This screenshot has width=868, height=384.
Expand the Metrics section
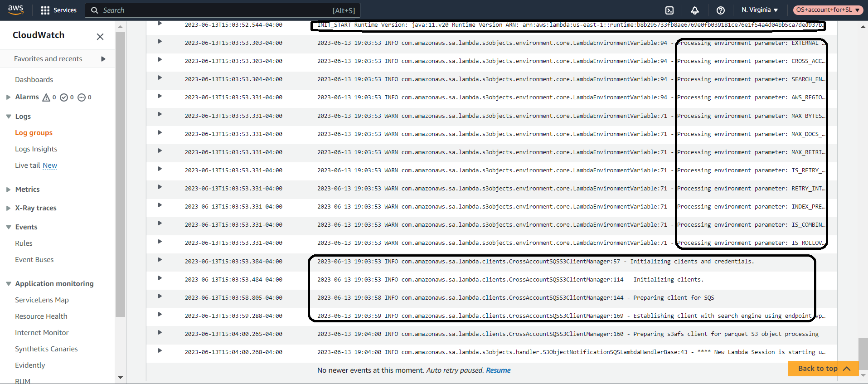tap(8, 190)
